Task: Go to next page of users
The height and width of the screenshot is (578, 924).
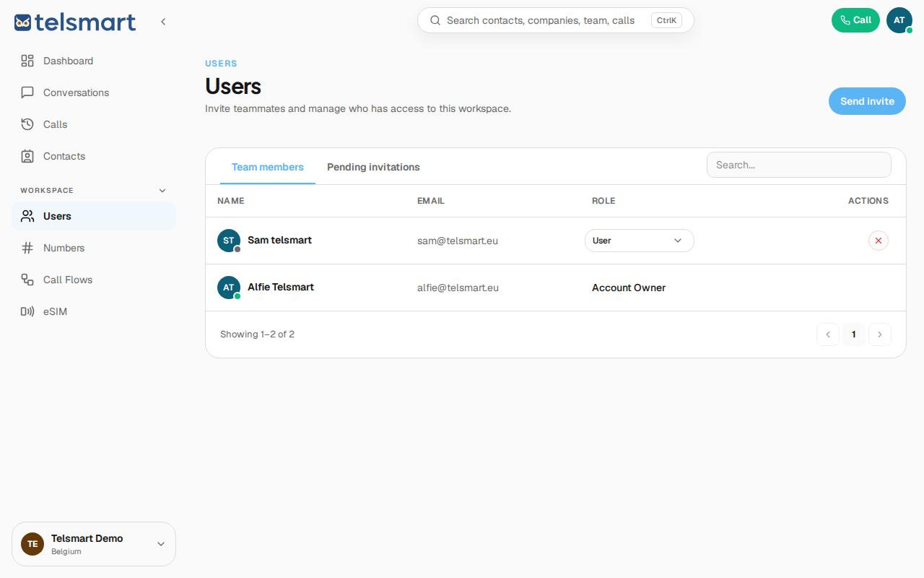Action: [880, 335]
